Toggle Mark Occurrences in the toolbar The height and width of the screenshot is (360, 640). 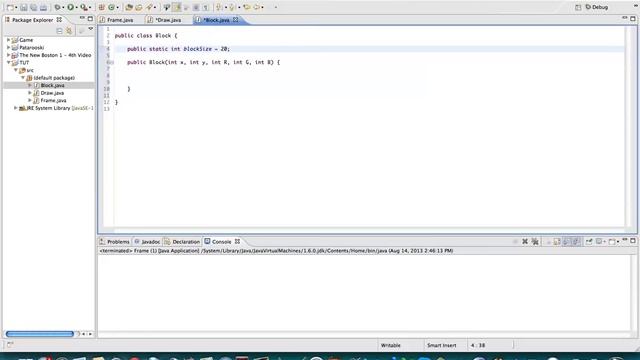[x=177, y=7]
